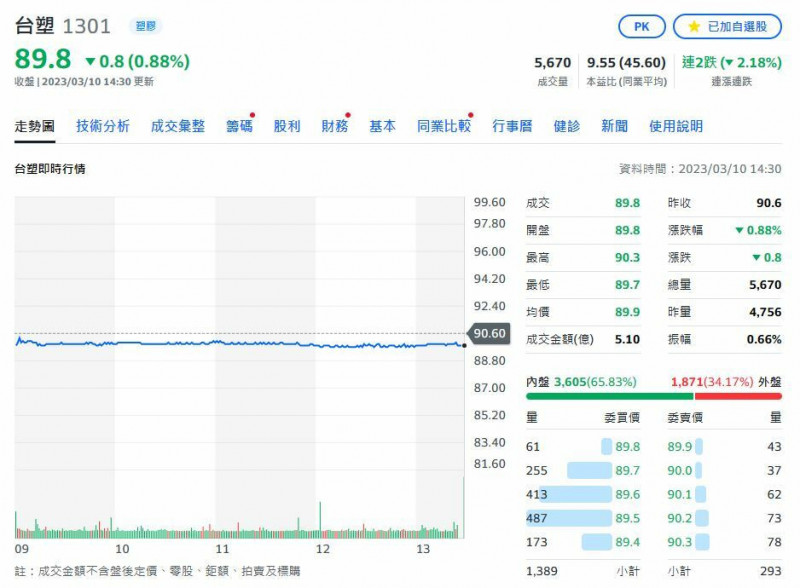This screenshot has width=800, height=588.
Task: Click the intraday price line chart
Action: point(240,343)
